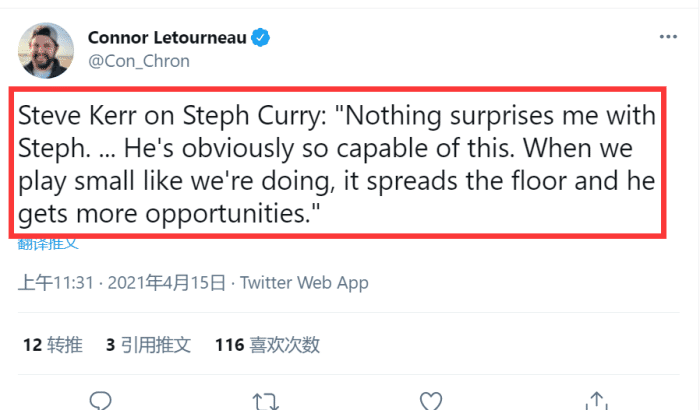Open Connor Letourneau's profile picture
700x410 pixels.
[x=46, y=50]
